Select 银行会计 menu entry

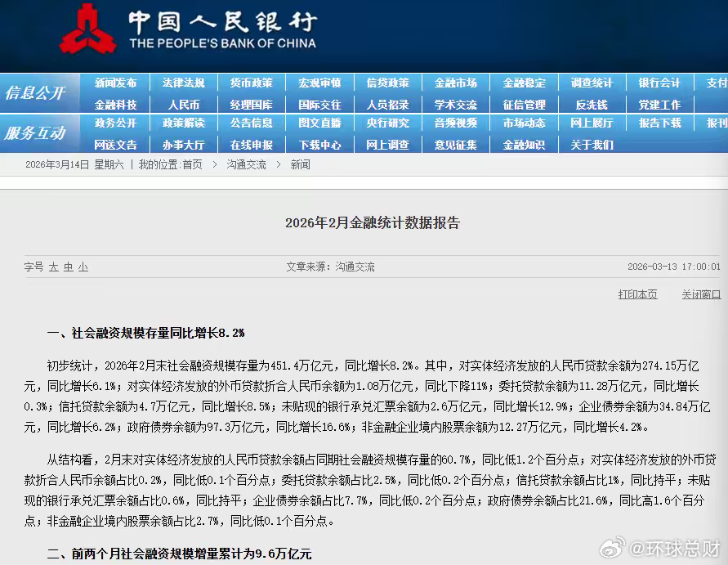659,83
